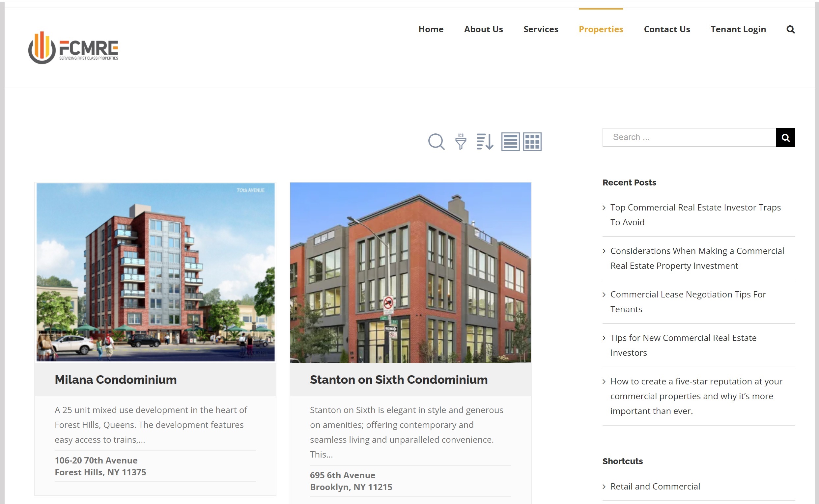Image resolution: width=819 pixels, height=504 pixels.
Task: Open Milana Condominium building image
Action: (x=155, y=272)
